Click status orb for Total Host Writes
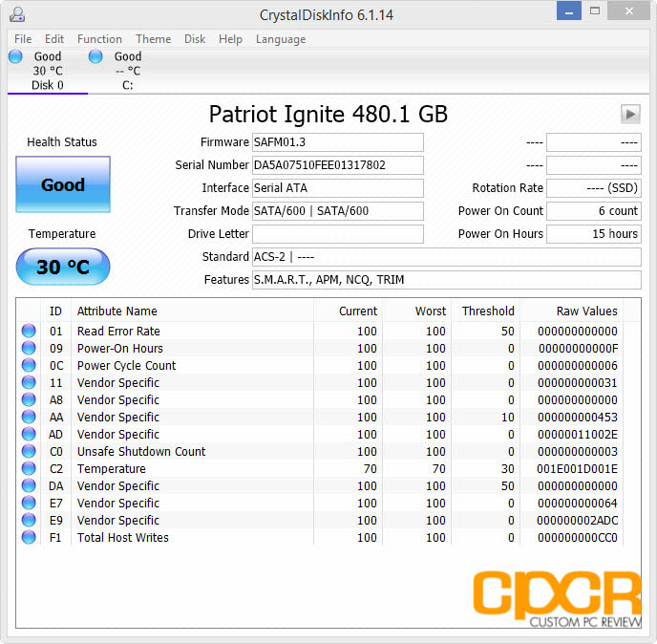 click(x=29, y=537)
